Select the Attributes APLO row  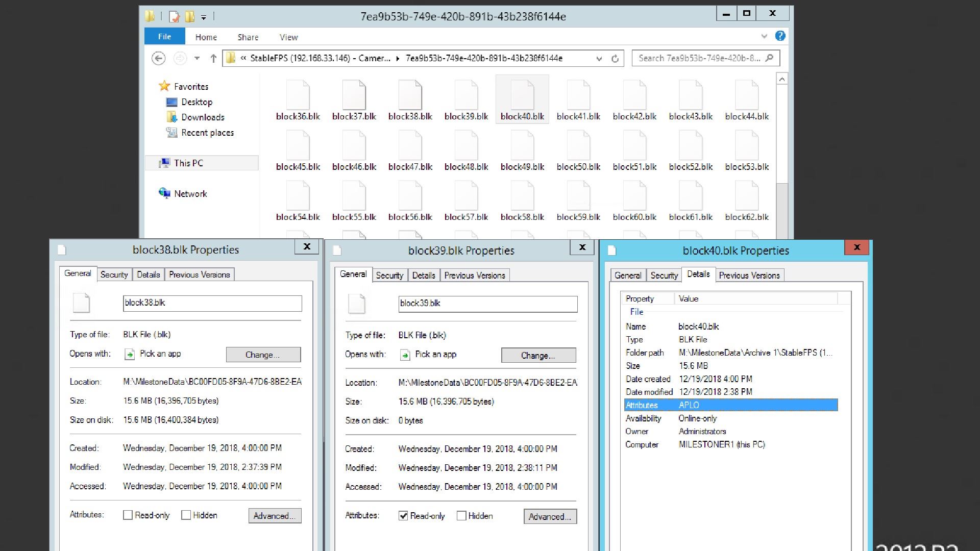point(731,405)
